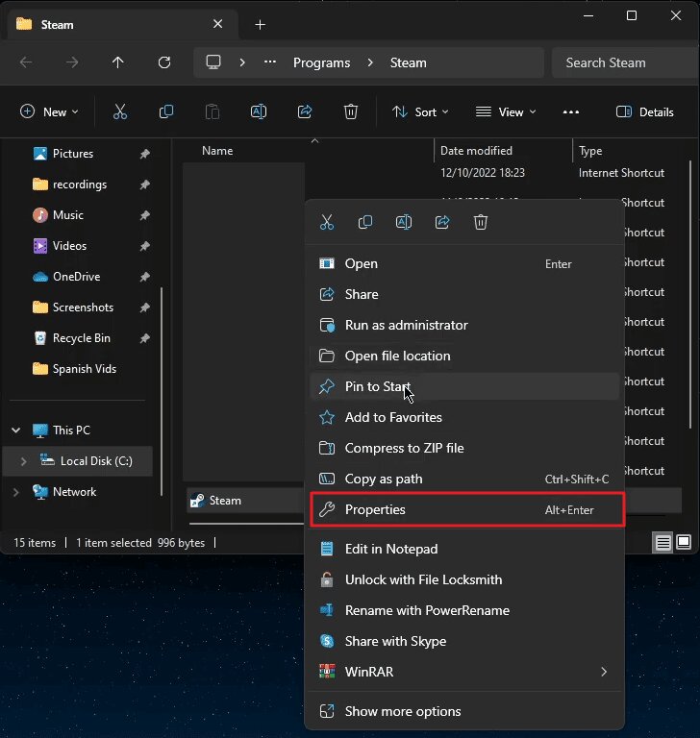
Task: Open the New dropdown
Action: pos(49,112)
